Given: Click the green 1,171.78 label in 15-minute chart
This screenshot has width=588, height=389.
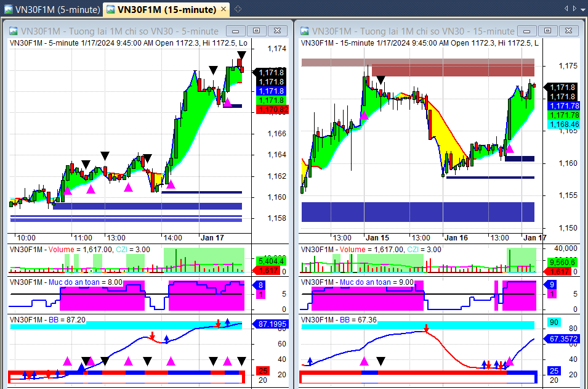Looking at the screenshot, I should (x=563, y=115).
